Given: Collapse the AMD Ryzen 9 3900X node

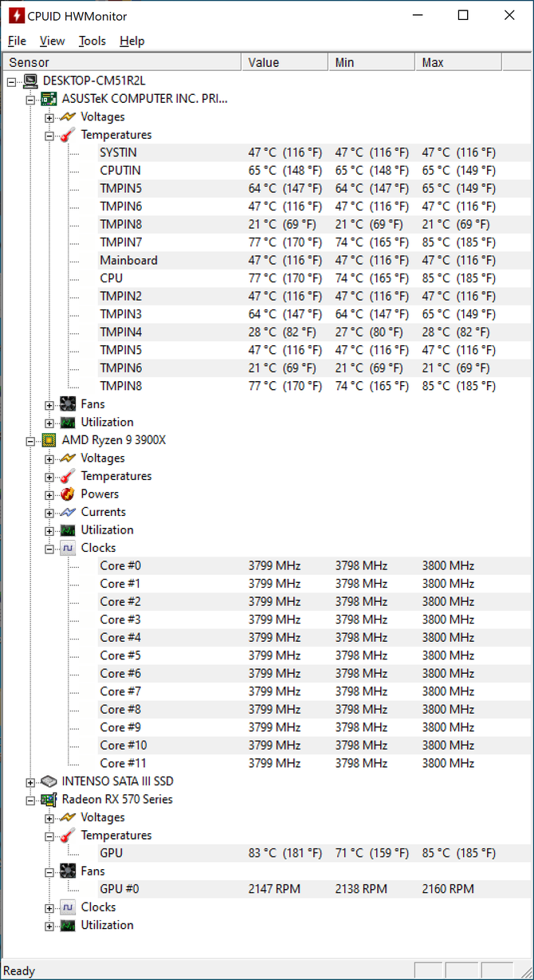Looking at the screenshot, I should click(30, 441).
